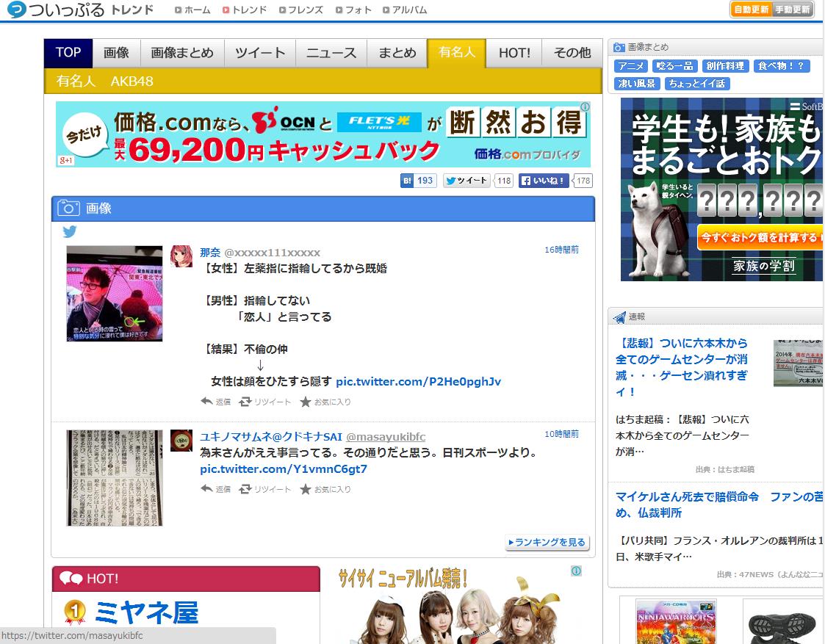The image size is (825, 644).
Task: Select the 凄い風景 tag
Action: [x=637, y=84]
